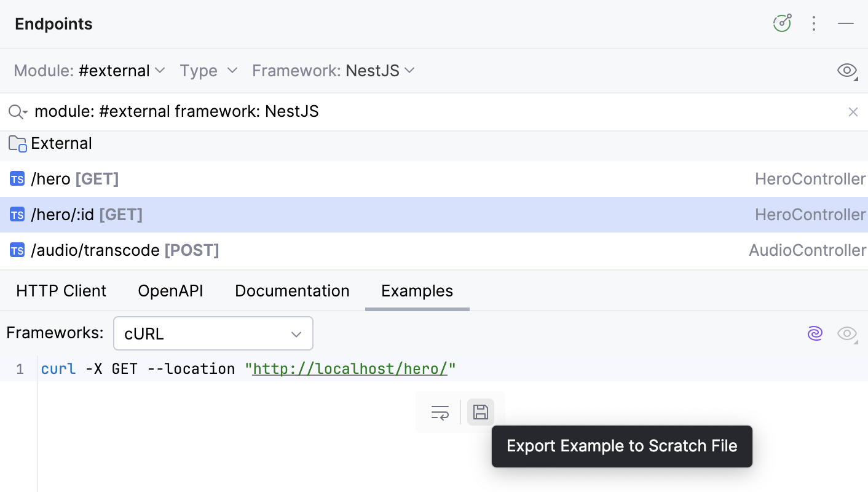Switch to the HTTP Client tab
Screen dimensions: 868x492
(61, 290)
